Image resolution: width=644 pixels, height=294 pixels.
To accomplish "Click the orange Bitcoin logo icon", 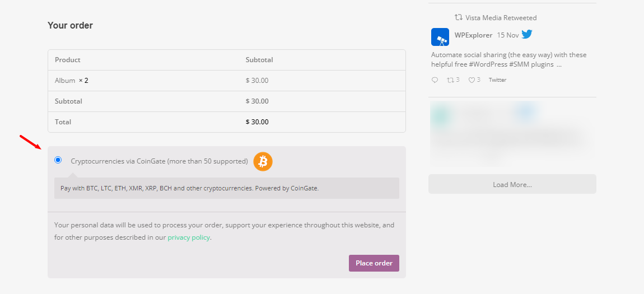I will pos(263,161).
